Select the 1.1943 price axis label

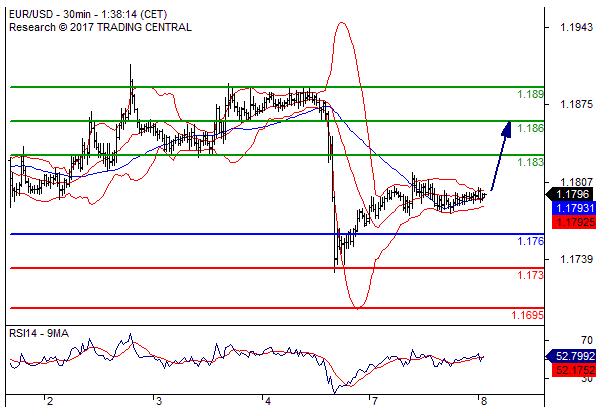pos(577,27)
